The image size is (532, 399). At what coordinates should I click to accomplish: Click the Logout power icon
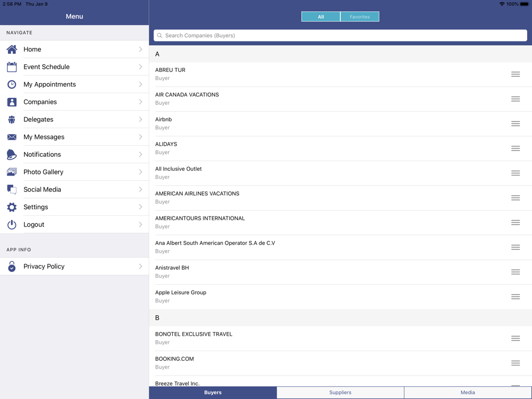pyautogui.click(x=12, y=225)
